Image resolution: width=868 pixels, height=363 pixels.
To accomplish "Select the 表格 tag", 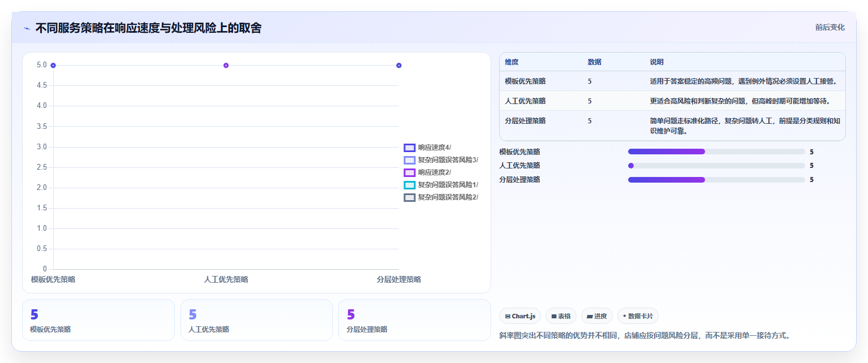I will coord(561,316).
